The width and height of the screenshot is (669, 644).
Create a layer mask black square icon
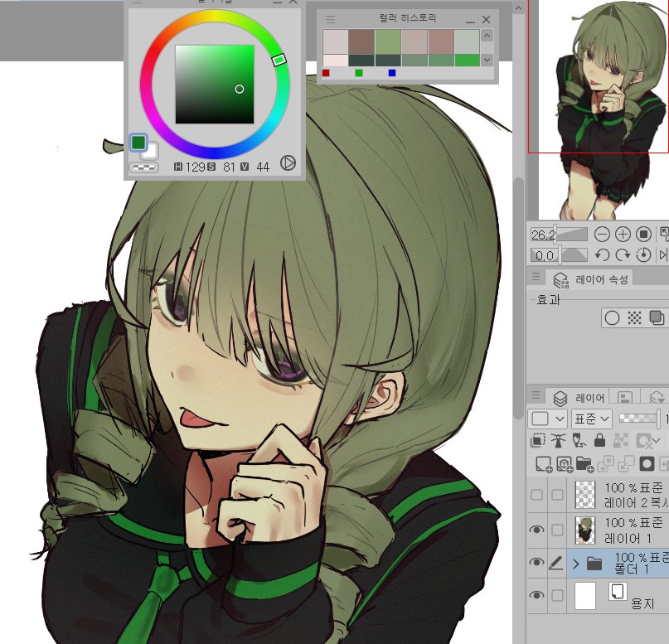(x=647, y=464)
